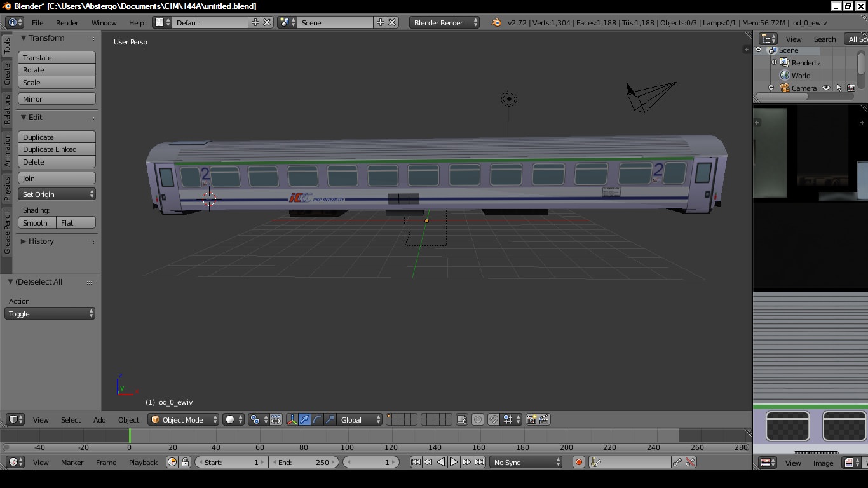Click the OpenGL render animation clapper icon
Screen dimensions: 868x488
tap(544, 419)
